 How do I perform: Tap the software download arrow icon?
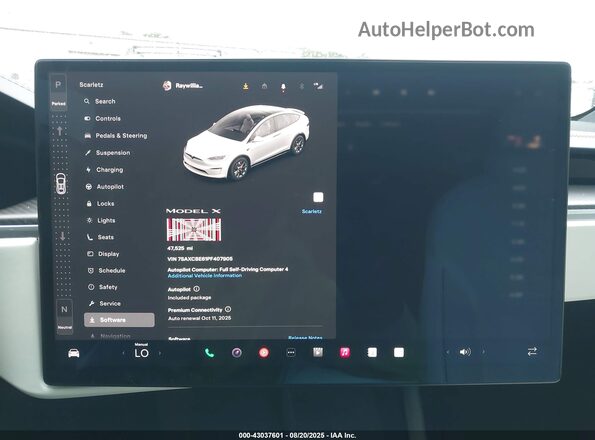tap(246, 86)
